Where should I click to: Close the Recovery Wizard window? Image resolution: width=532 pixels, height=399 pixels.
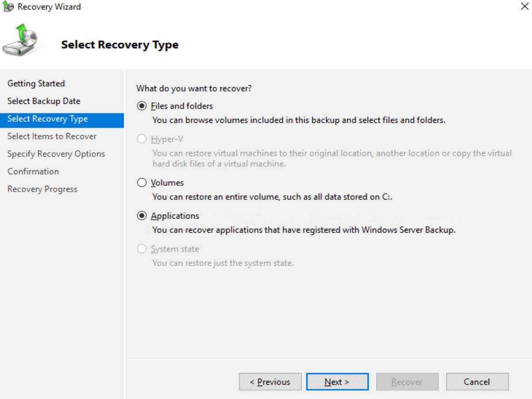point(524,7)
